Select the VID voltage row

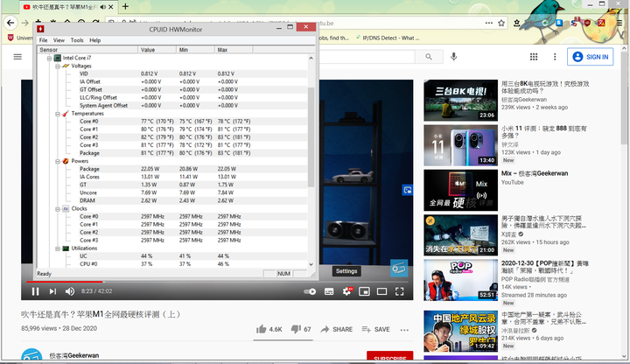click(x=172, y=73)
